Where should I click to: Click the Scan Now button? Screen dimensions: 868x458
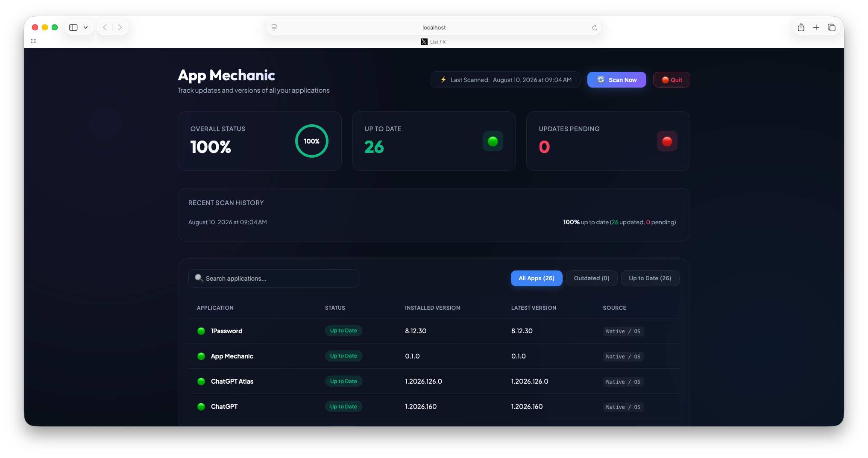pos(616,80)
